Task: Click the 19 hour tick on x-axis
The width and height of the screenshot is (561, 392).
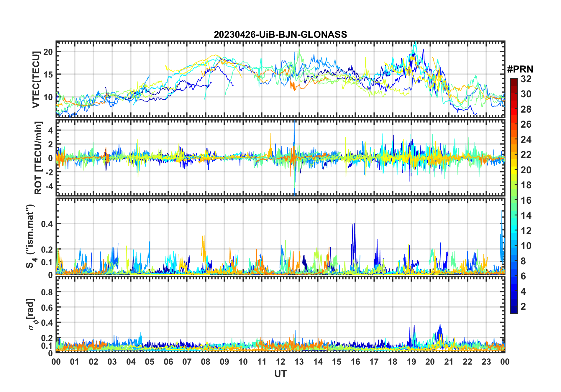Action: 411,362
